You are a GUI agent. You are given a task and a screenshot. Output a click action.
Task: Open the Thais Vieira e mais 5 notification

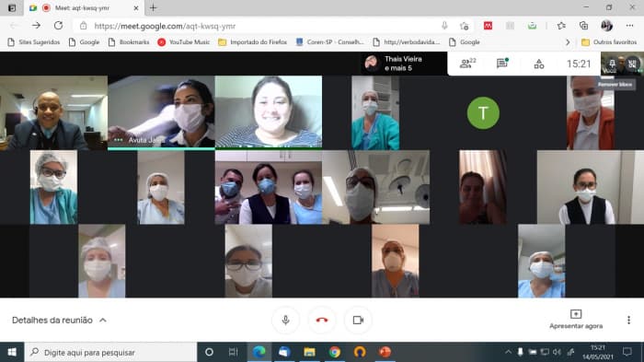[x=404, y=64]
